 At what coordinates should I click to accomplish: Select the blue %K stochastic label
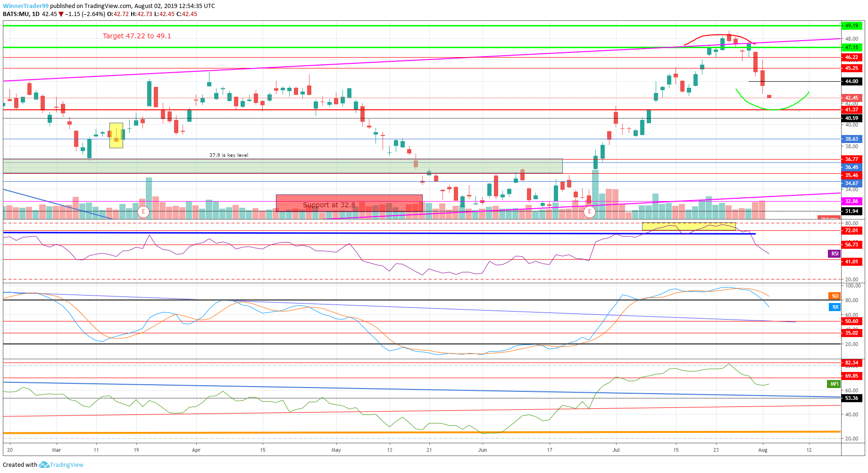835,307
